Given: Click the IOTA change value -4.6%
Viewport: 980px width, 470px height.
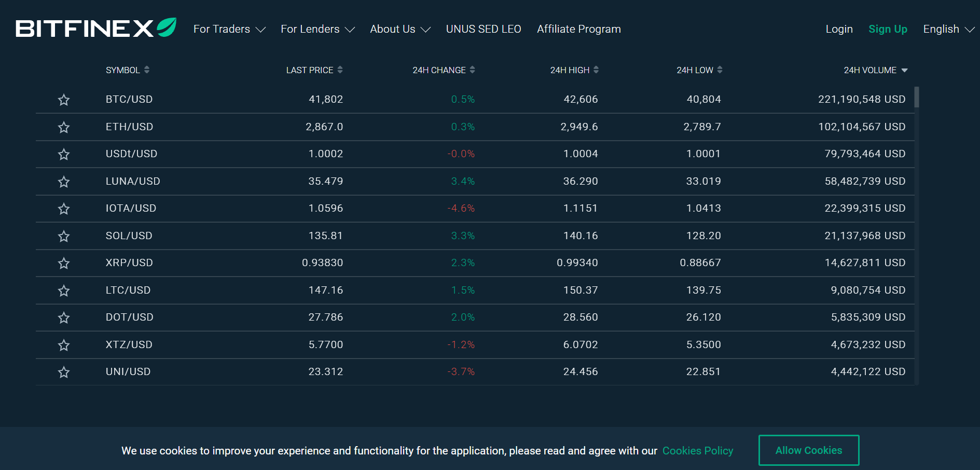Looking at the screenshot, I should pyautogui.click(x=461, y=208).
